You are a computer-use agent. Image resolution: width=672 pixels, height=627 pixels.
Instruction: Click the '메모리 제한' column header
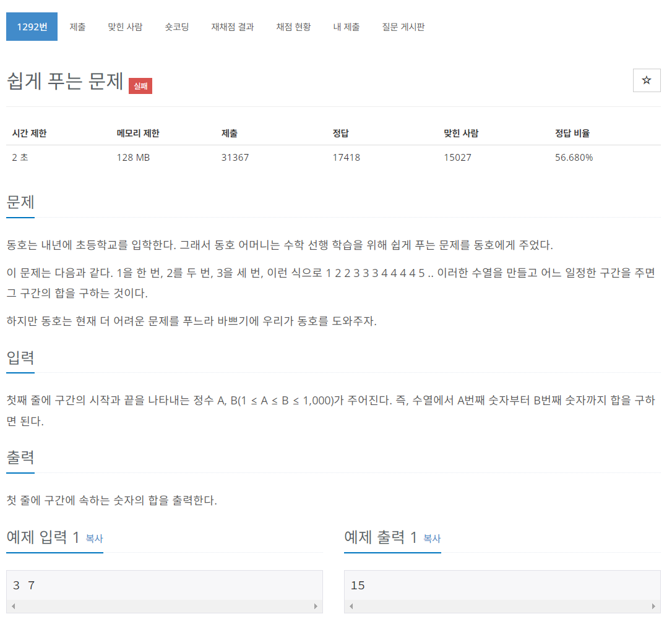138,133
